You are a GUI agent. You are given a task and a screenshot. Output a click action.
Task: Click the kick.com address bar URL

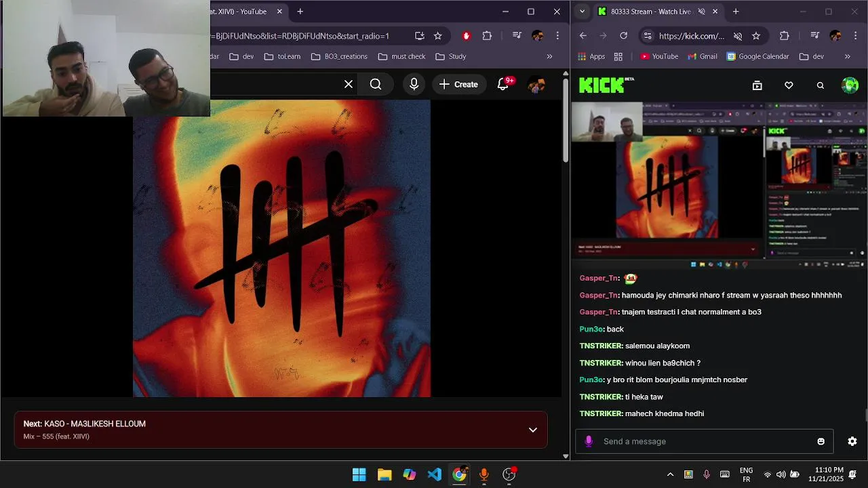click(x=692, y=36)
